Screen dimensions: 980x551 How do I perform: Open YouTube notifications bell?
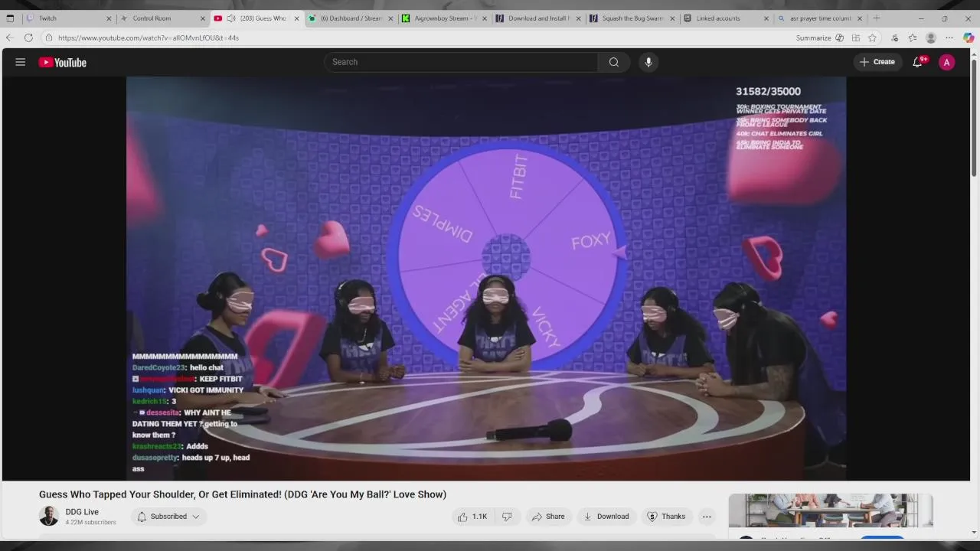917,62
